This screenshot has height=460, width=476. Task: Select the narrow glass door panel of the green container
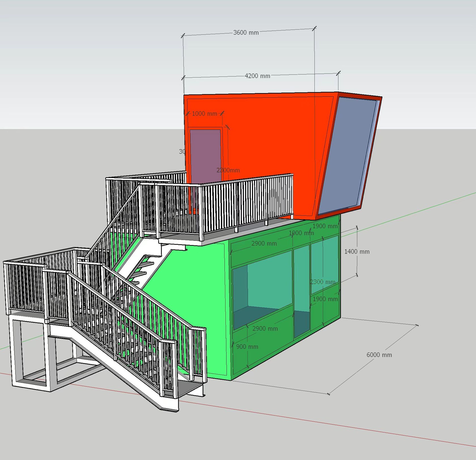tap(301, 291)
